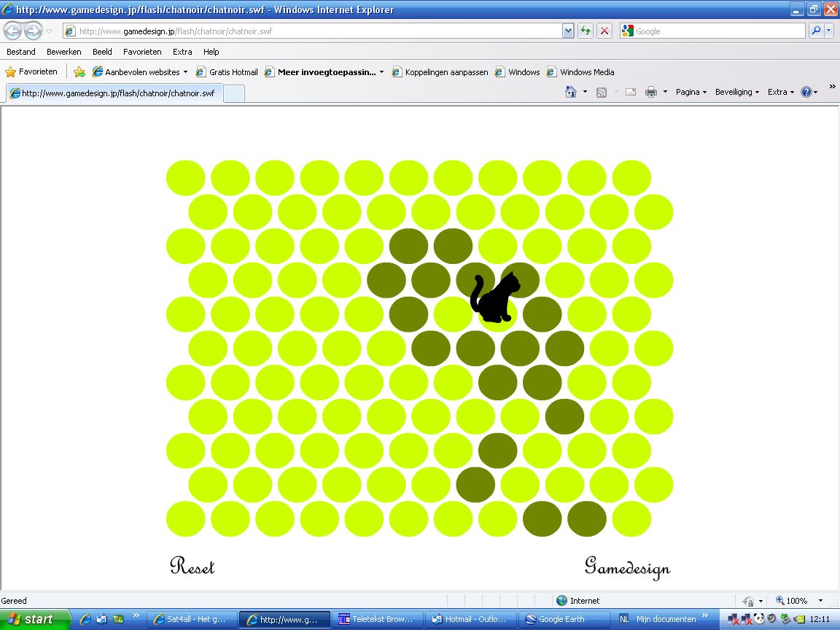The width and height of the screenshot is (840, 630).
Task: Show more command bar items chevron
Action: coord(832,87)
